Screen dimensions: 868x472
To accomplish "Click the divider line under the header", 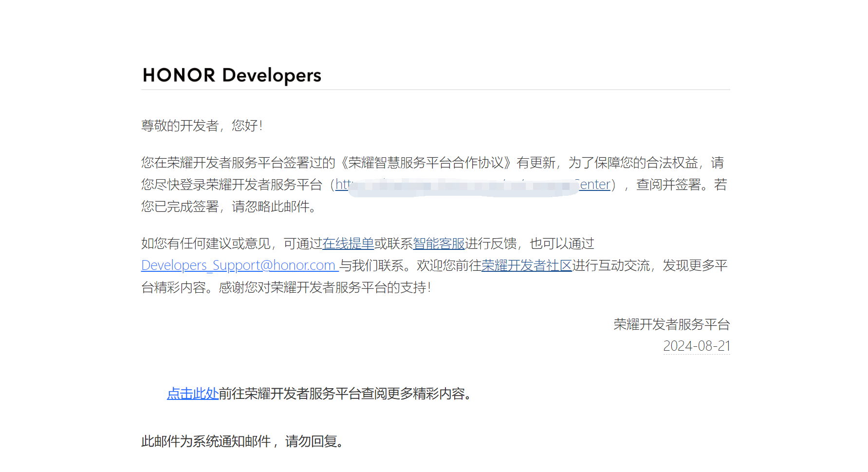I will tap(435, 90).
